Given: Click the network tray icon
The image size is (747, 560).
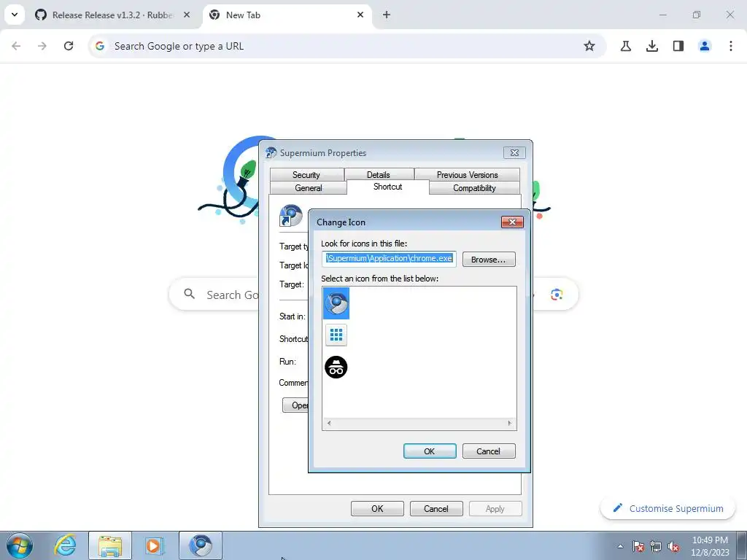Looking at the screenshot, I should tap(656, 546).
